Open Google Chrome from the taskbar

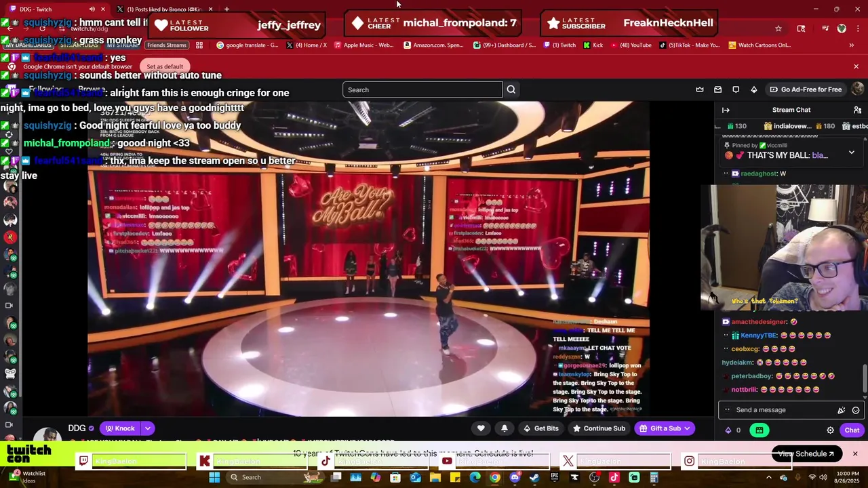[494, 477]
